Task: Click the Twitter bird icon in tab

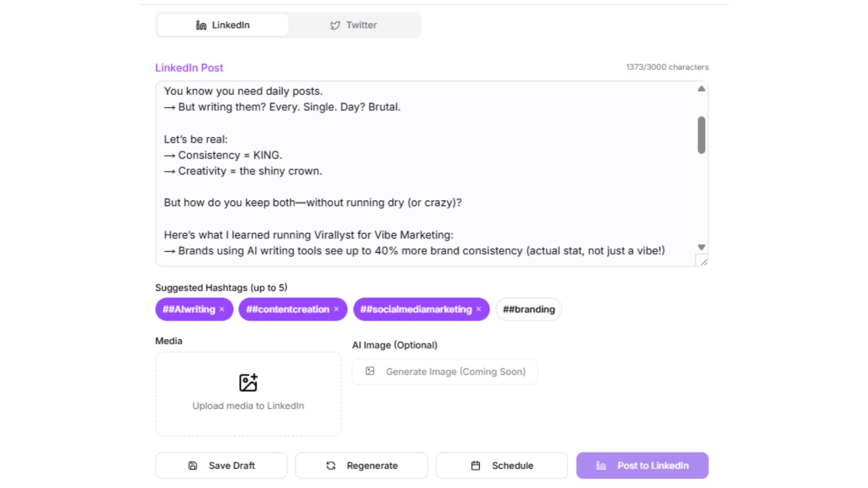Action: pyautogui.click(x=335, y=25)
